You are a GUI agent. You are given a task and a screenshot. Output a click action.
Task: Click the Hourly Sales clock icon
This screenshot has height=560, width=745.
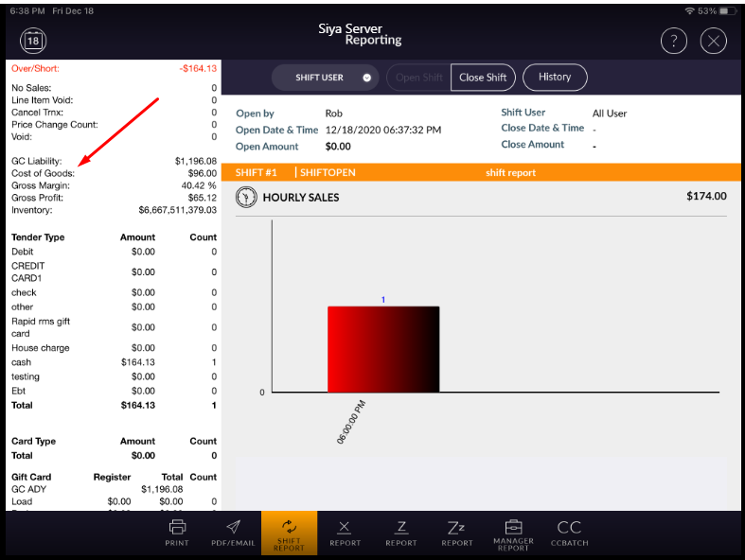pyautogui.click(x=246, y=197)
